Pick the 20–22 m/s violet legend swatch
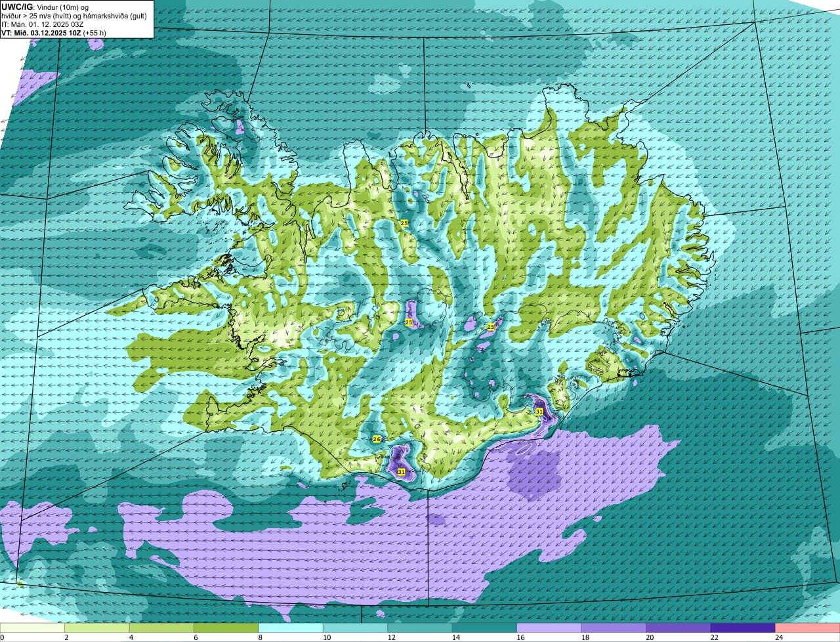The image size is (840, 642). tap(679, 628)
